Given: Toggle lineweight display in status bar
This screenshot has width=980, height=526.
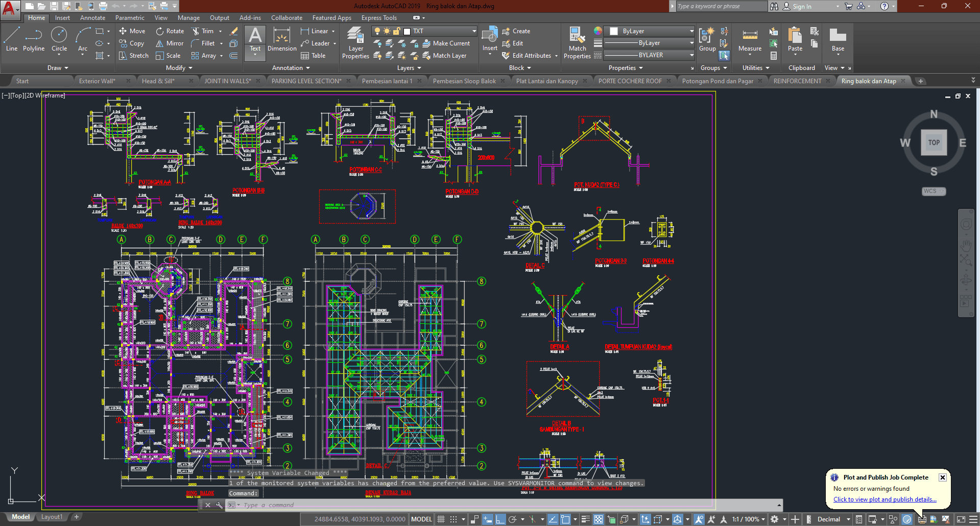Looking at the screenshot, I should [x=585, y=519].
